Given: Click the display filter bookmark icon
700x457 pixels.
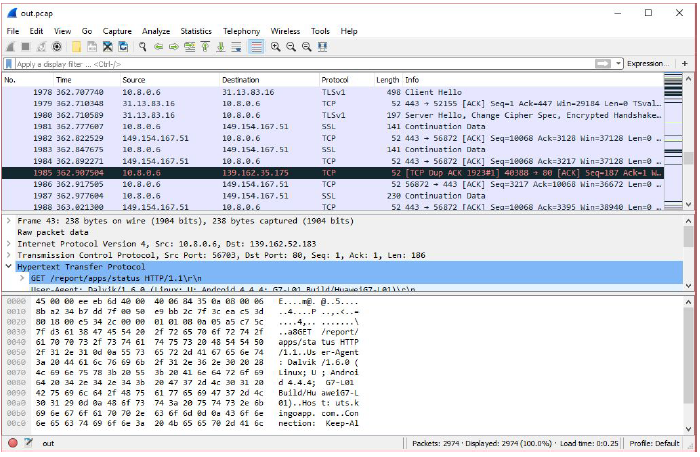Looking at the screenshot, I should click(x=9, y=63).
